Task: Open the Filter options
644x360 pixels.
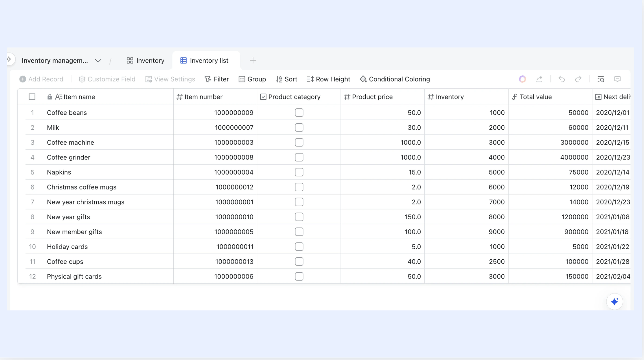Action: point(216,79)
